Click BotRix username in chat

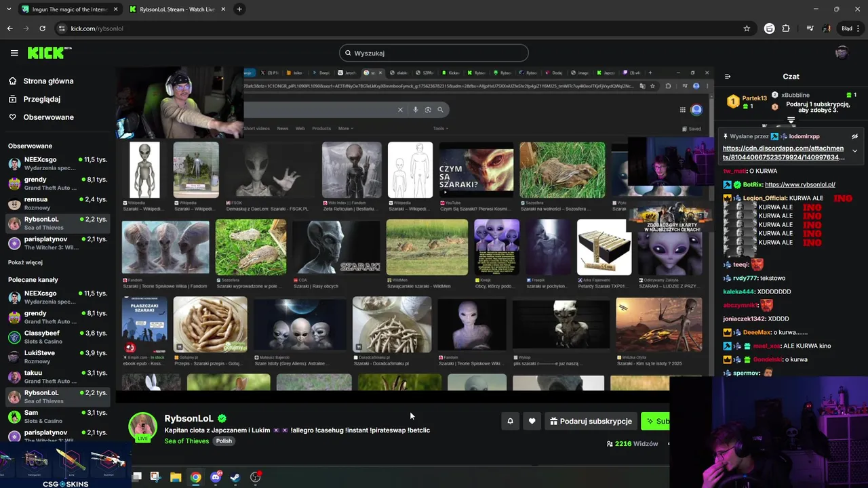(752, 184)
